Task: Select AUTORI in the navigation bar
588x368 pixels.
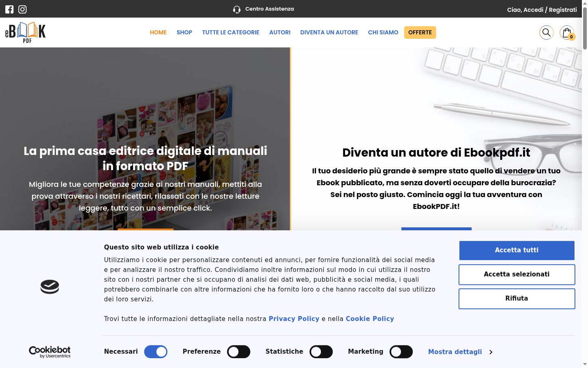Action: tap(280, 32)
